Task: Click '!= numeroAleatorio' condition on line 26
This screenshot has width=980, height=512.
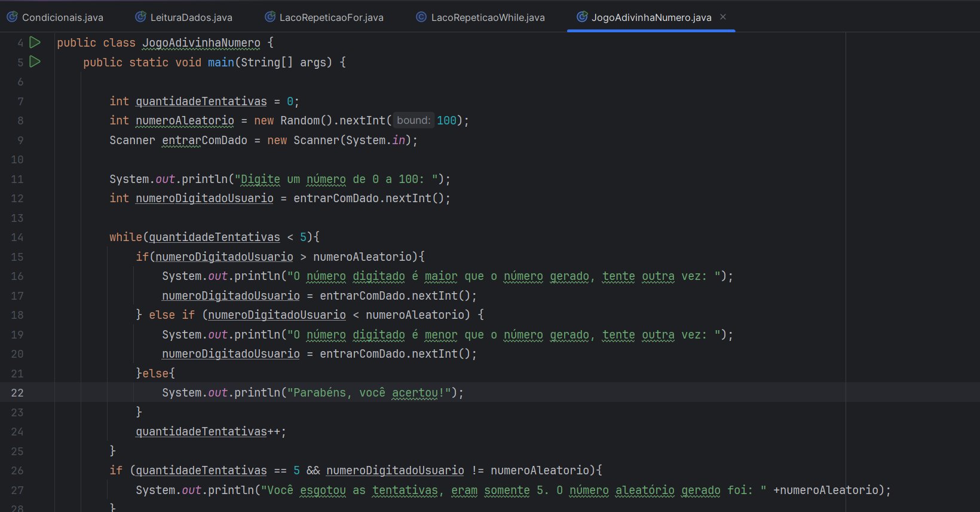Action: pos(530,471)
